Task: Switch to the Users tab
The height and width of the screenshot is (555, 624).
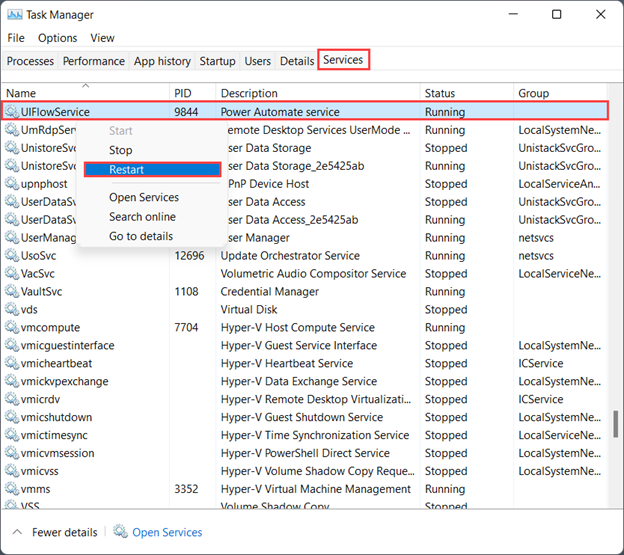Action: pyautogui.click(x=257, y=61)
